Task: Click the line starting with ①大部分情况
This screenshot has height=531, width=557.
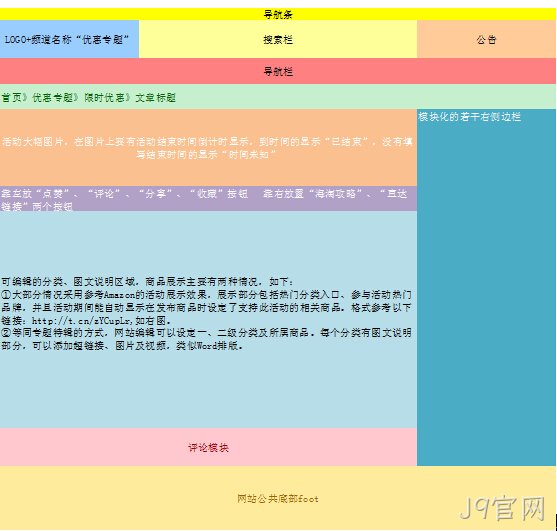Action: pos(206,294)
